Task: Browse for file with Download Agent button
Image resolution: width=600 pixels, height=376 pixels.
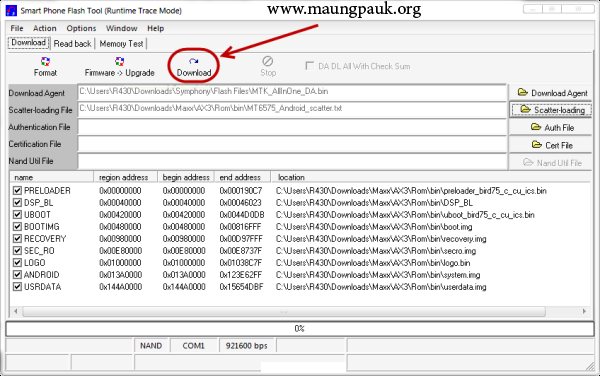Action: (551, 93)
